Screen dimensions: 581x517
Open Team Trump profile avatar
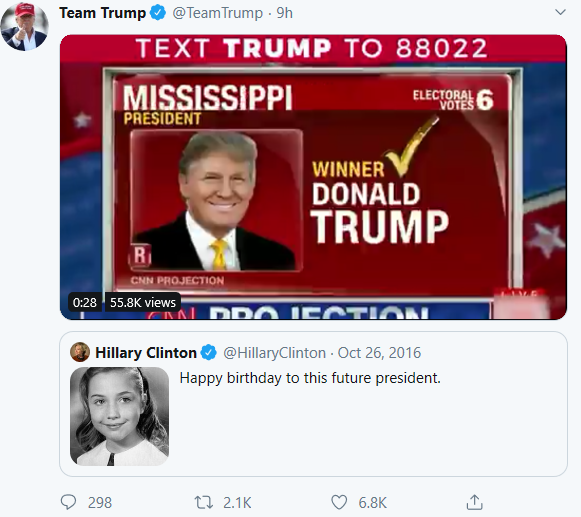point(24,27)
